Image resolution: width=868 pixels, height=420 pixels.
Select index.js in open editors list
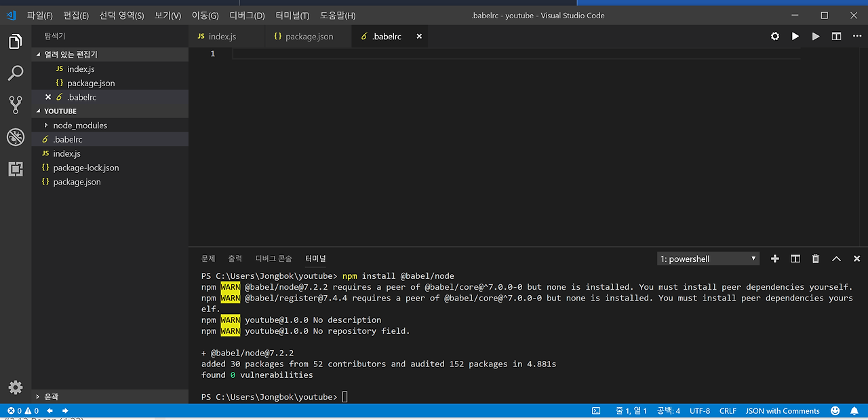point(110,69)
